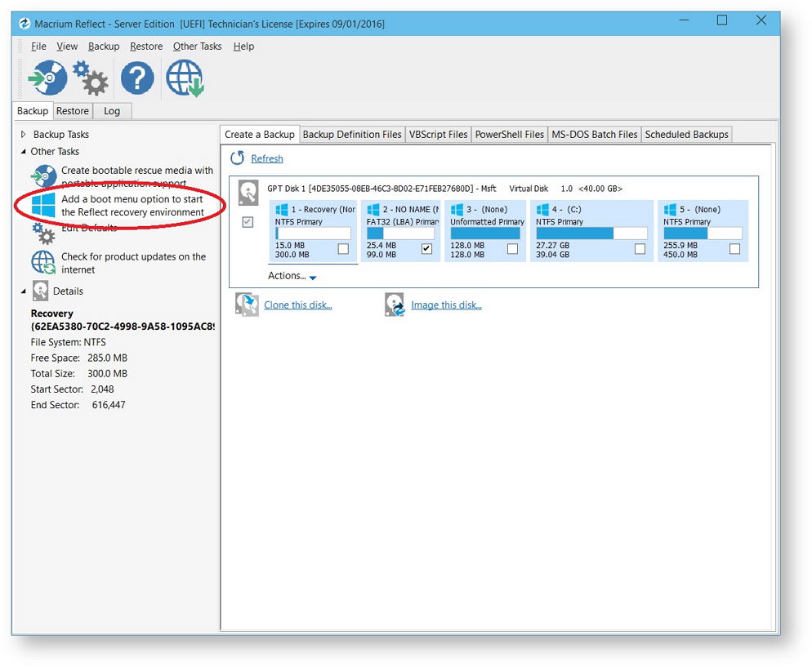Click Add a boot menu option link
This screenshot has width=812, height=667.
(132, 206)
